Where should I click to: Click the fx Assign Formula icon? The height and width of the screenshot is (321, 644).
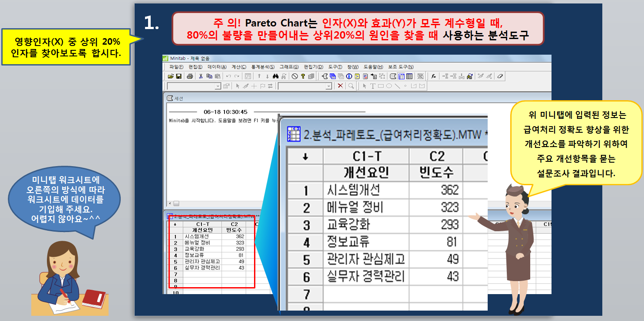point(433,76)
